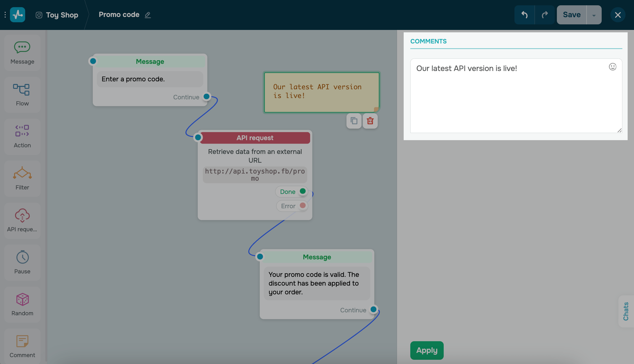This screenshot has height=364, width=634.
Task: Expand the Save dropdown arrow
Action: click(x=594, y=15)
